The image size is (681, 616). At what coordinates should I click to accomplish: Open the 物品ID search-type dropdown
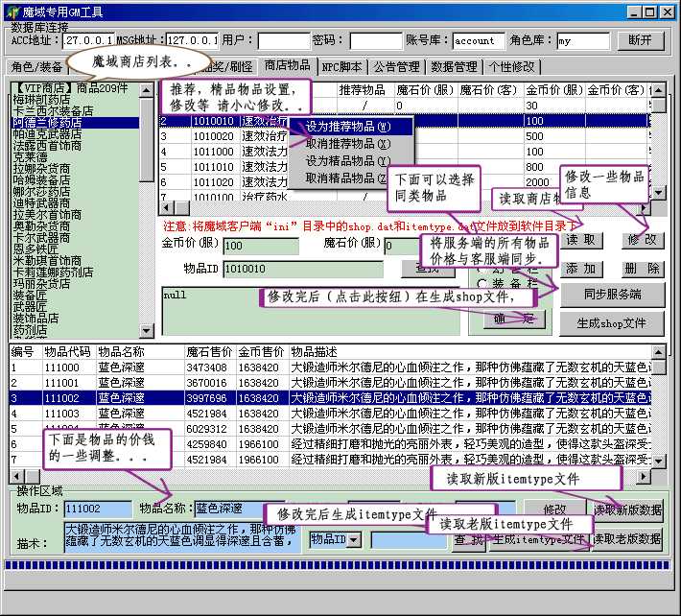pos(353,540)
